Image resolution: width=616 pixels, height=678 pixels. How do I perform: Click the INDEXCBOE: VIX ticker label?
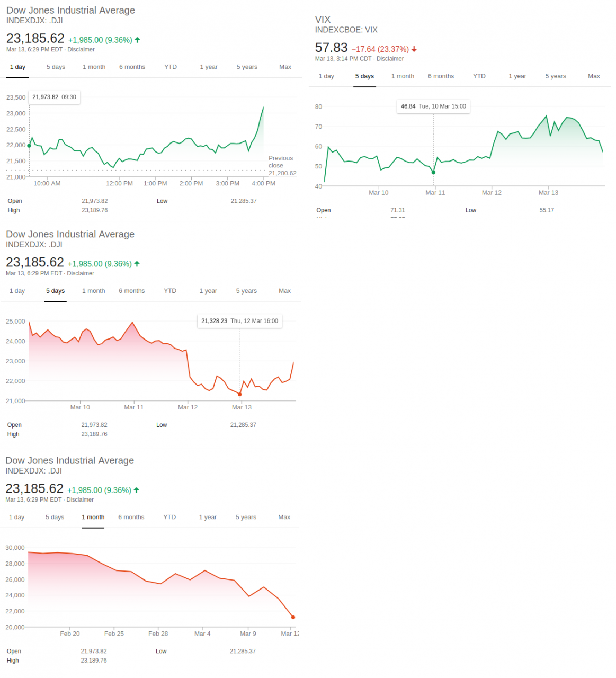[346, 30]
